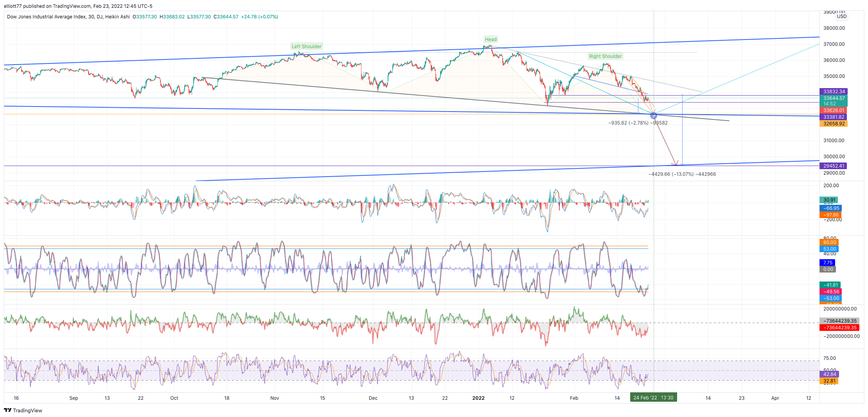
Task: Click the H33682.02 high price value
Action: [172, 17]
